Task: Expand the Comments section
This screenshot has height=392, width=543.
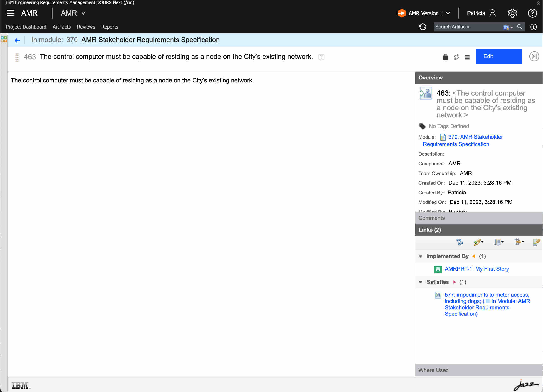Action: point(479,218)
